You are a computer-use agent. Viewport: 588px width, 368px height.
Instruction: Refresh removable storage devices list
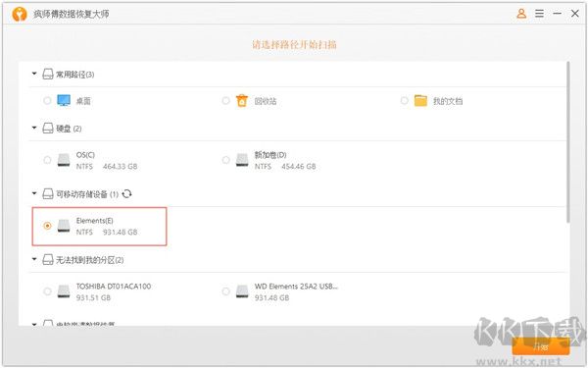[126, 193]
